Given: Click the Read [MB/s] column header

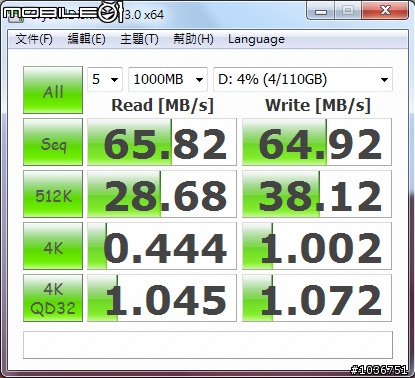Looking at the screenshot, I should coord(162,105).
